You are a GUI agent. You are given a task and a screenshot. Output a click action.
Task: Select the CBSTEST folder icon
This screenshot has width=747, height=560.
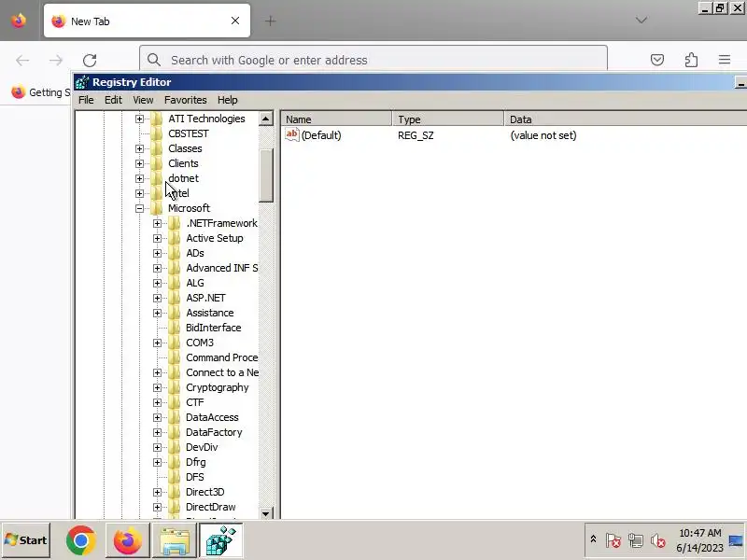coord(157,133)
